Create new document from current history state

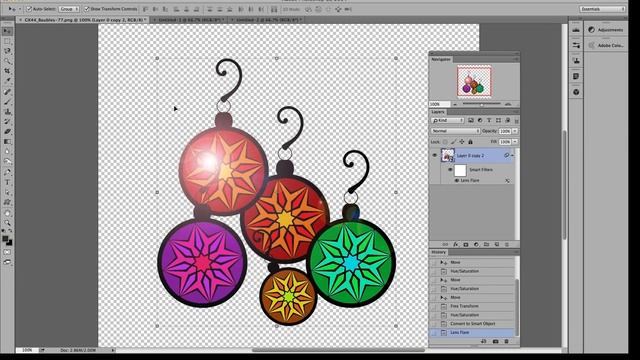pos(484,341)
